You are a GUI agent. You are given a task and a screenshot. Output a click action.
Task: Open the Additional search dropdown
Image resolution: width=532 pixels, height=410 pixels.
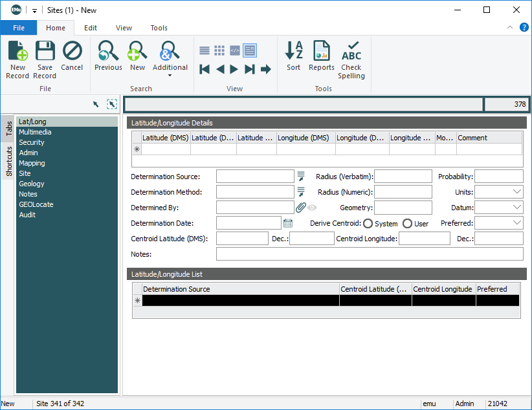(170, 75)
